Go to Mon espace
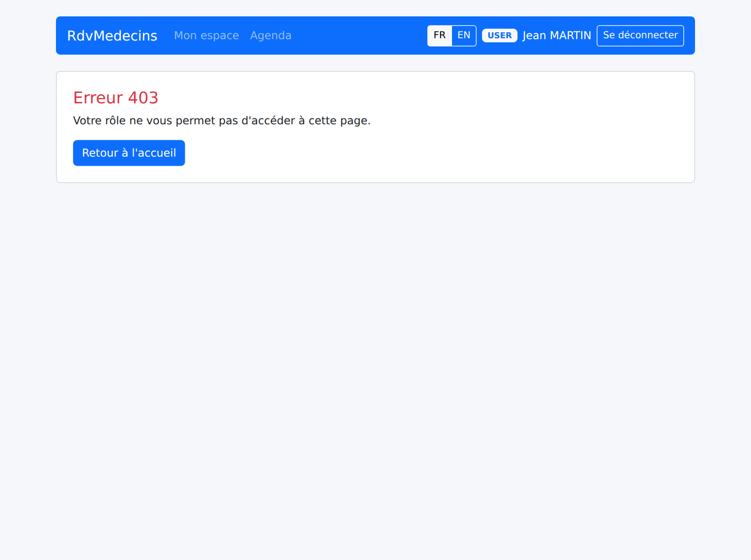Viewport: 751px width, 560px height. (x=207, y=36)
